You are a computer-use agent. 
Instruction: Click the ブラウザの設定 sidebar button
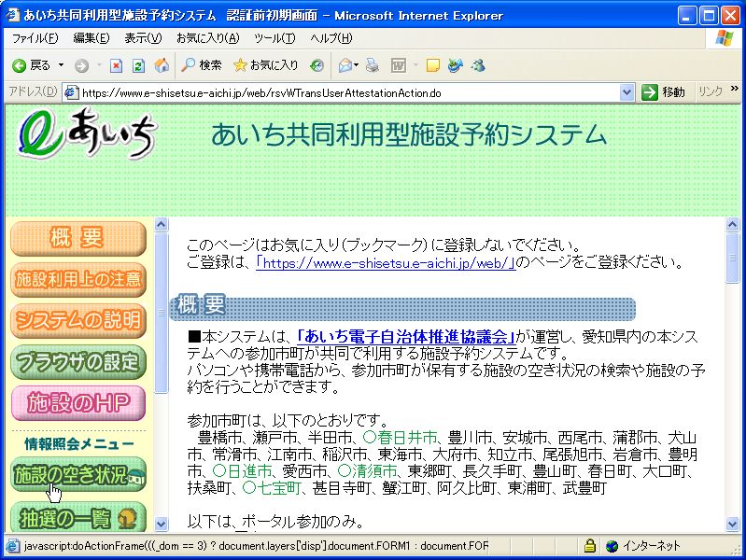click(78, 361)
